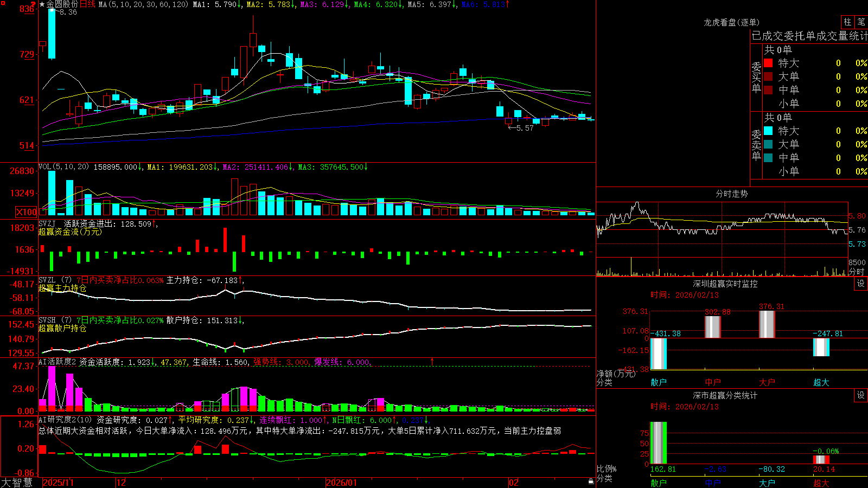Click the 超赢主力持仓 indicator label

pyautogui.click(x=62, y=288)
